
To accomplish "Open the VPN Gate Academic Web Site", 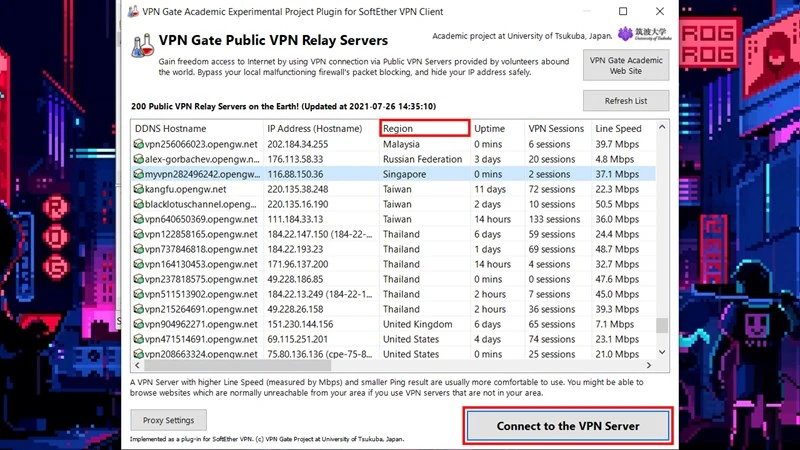I will coord(626,65).
